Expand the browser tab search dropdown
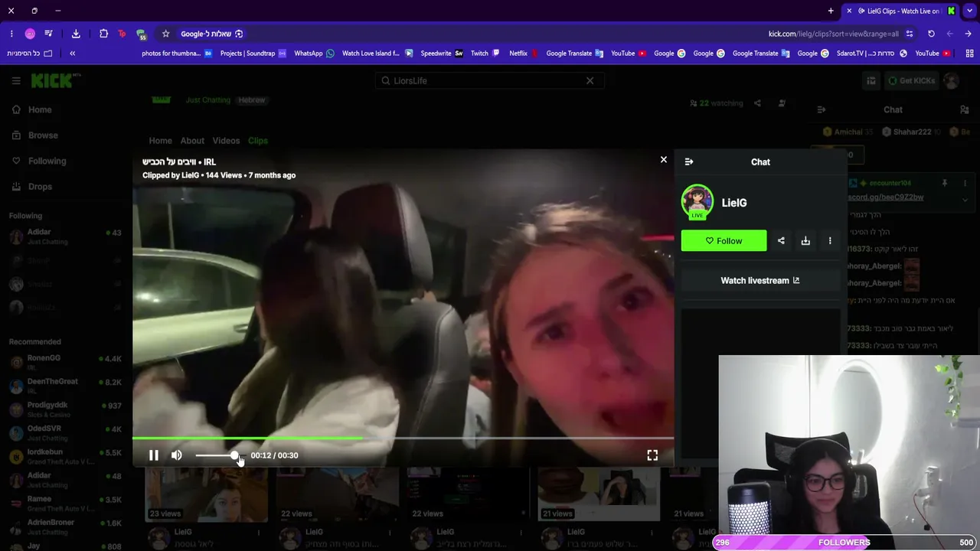 coord(969,11)
